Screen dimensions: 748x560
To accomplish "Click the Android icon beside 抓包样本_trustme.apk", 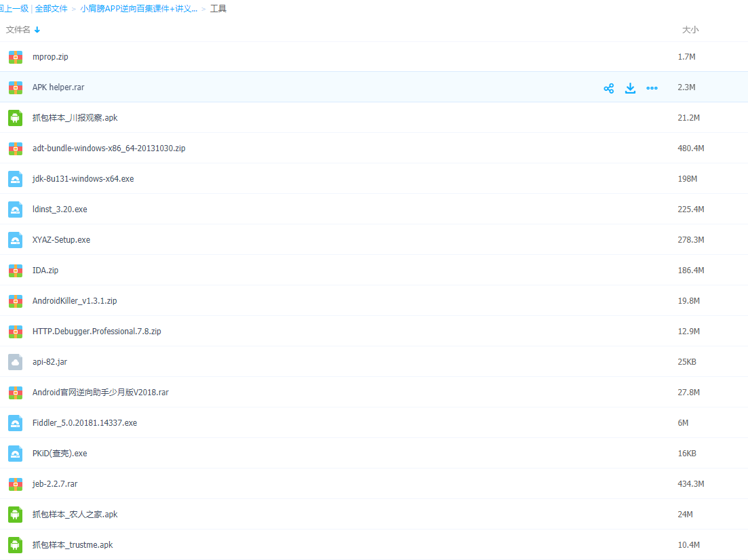I will pyautogui.click(x=16, y=545).
